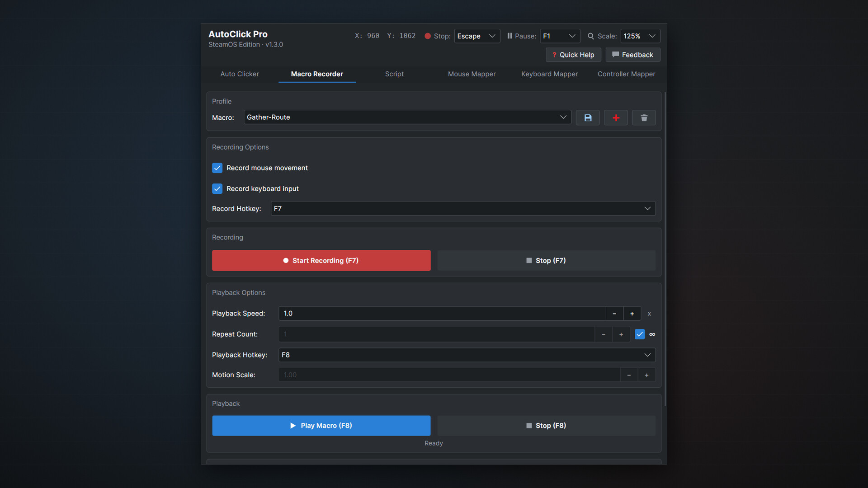
Task: Increase Repeat Count with plus button
Action: click(621, 334)
